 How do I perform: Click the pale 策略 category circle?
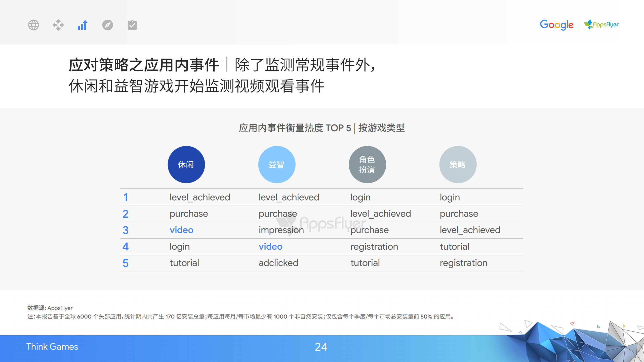click(x=458, y=165)
